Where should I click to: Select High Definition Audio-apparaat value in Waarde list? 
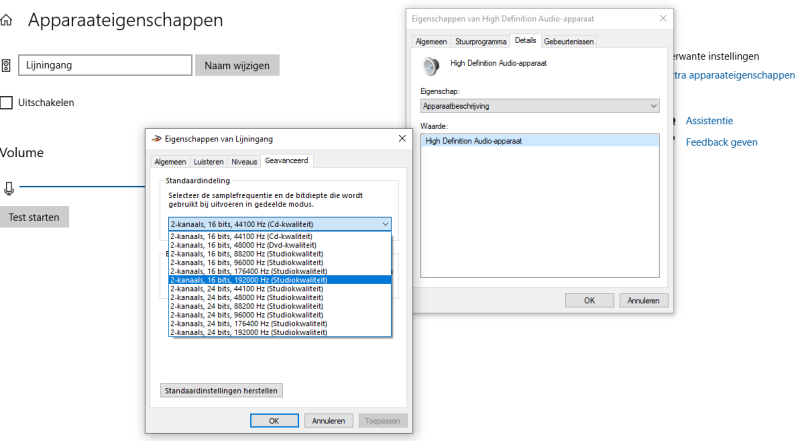pyautogui.click(x=540, y=141)
